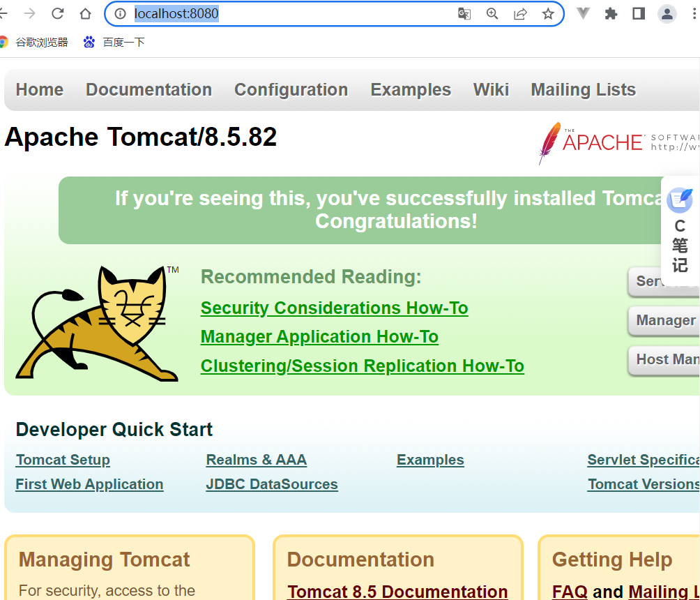Go to the browser home page icon
Viewport: 700px width, 600px height.
85,14
